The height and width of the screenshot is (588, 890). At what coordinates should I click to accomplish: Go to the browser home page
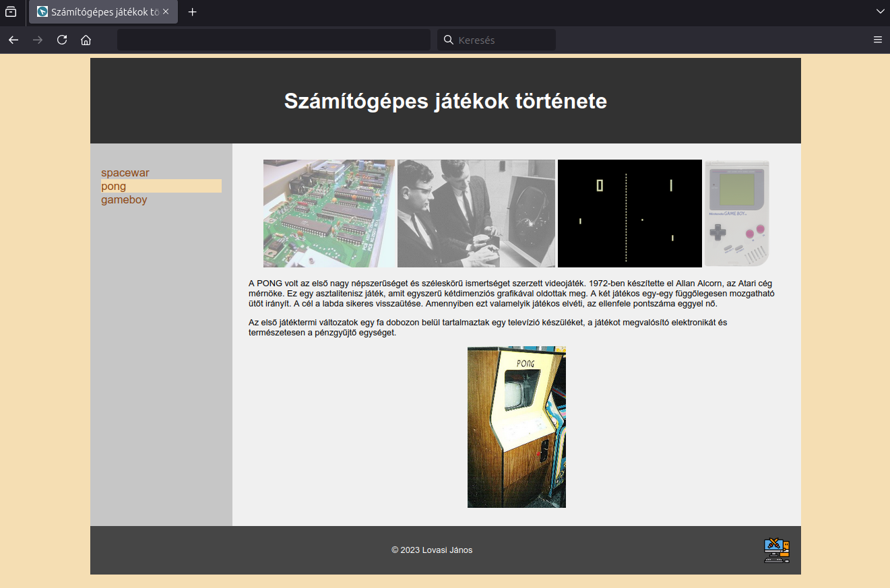pos(86,40)
